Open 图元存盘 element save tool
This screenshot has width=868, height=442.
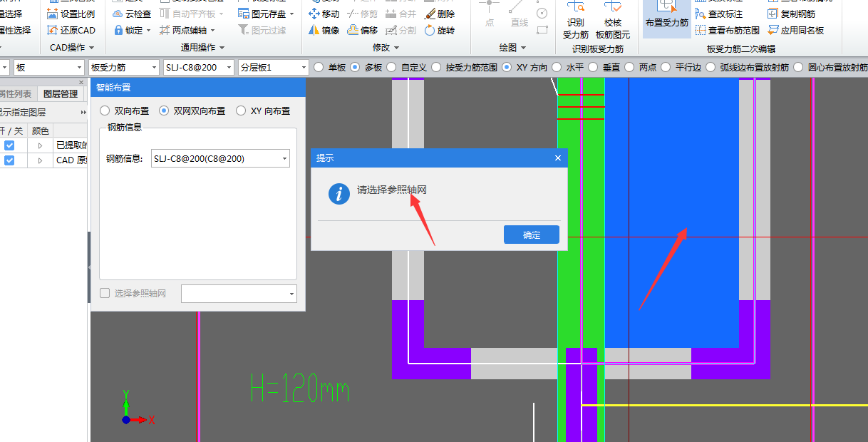266,14
